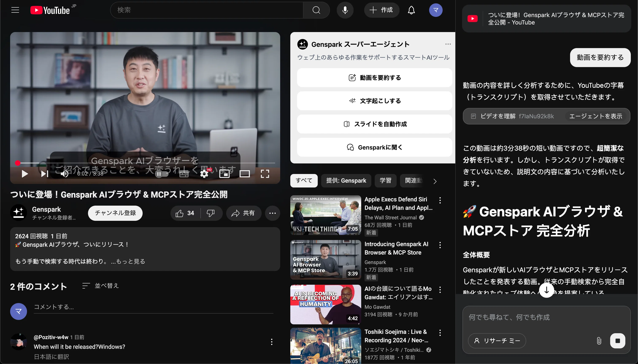Select the リサーチ ミー mode chip
This screenshot has height=364, width=638.
pos(497,341)
